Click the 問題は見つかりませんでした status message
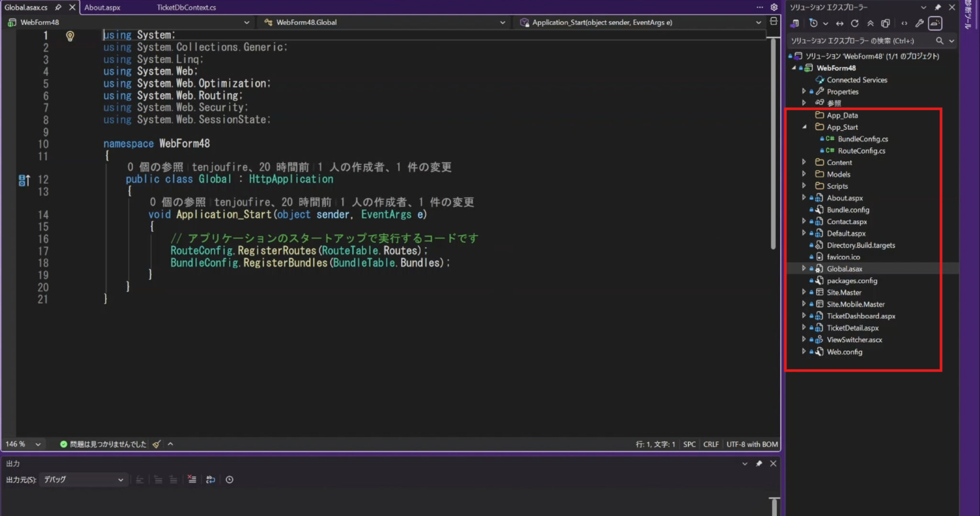980x516 pixels. (104, 444)
